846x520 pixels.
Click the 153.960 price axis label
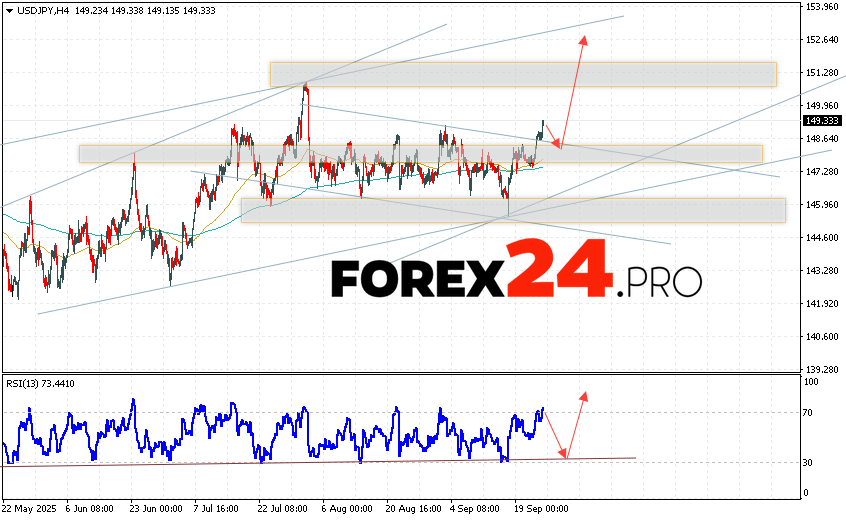[821, 7]
